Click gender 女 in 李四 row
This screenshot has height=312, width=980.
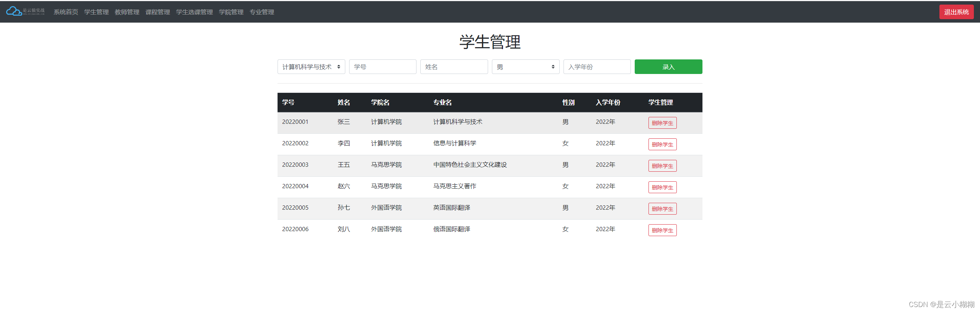pos(565,143)
